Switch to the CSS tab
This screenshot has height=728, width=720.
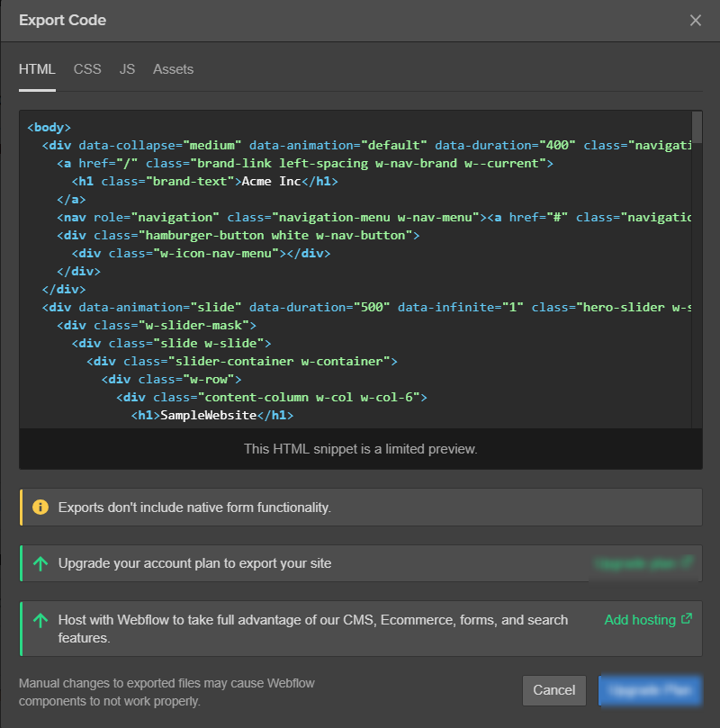pyautogui.click(x=87, y=69)
